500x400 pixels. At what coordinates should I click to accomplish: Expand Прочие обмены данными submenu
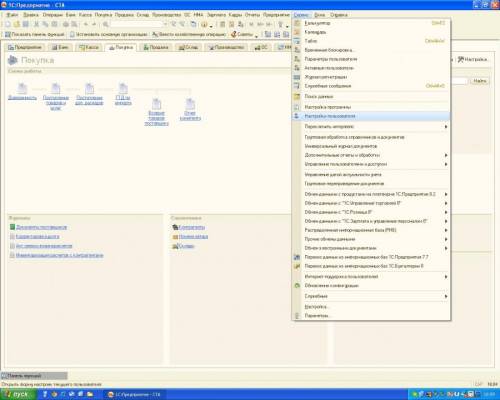pyautogui.click(x=371, y=239)
